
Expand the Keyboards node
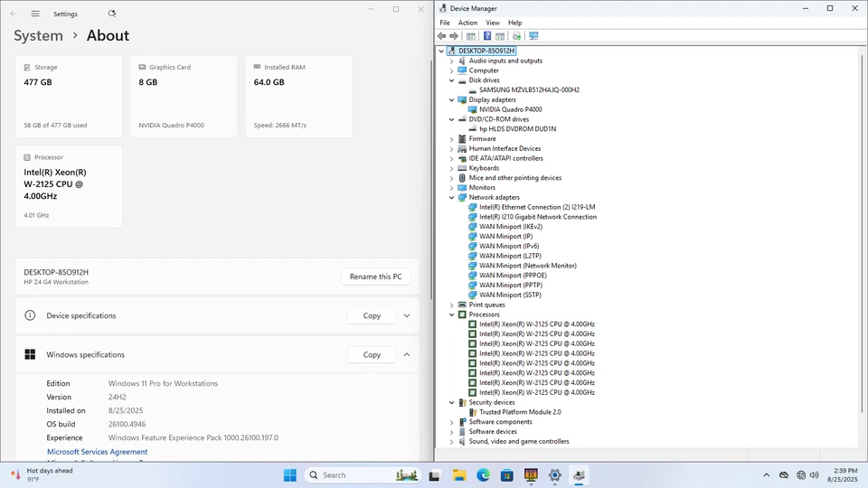click(451, 168)
